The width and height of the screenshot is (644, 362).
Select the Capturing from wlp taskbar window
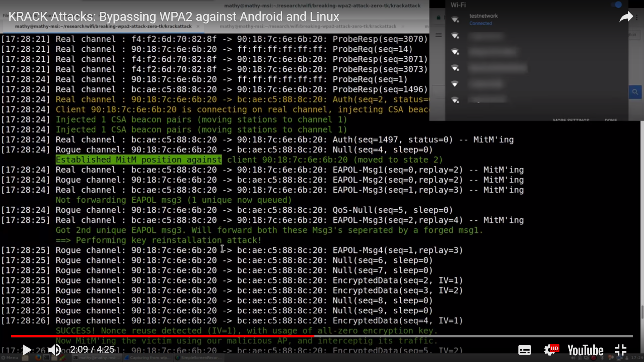pyautogui.click(x=148, y=358)
